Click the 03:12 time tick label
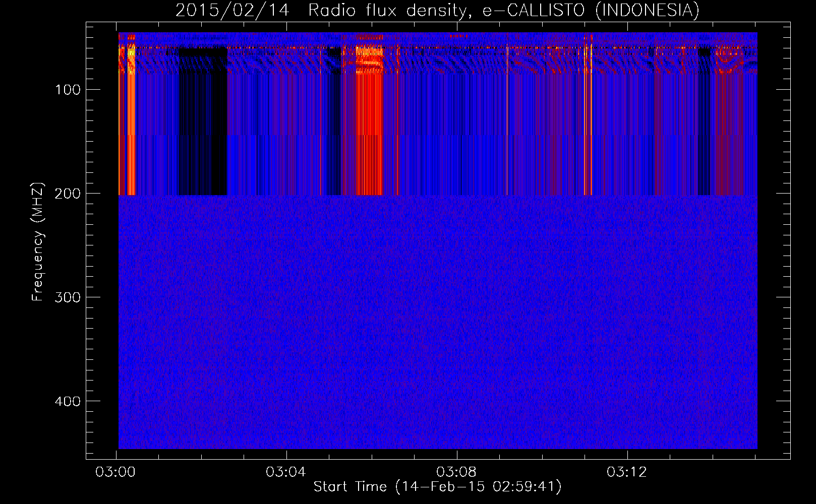 tap(627, 472)
